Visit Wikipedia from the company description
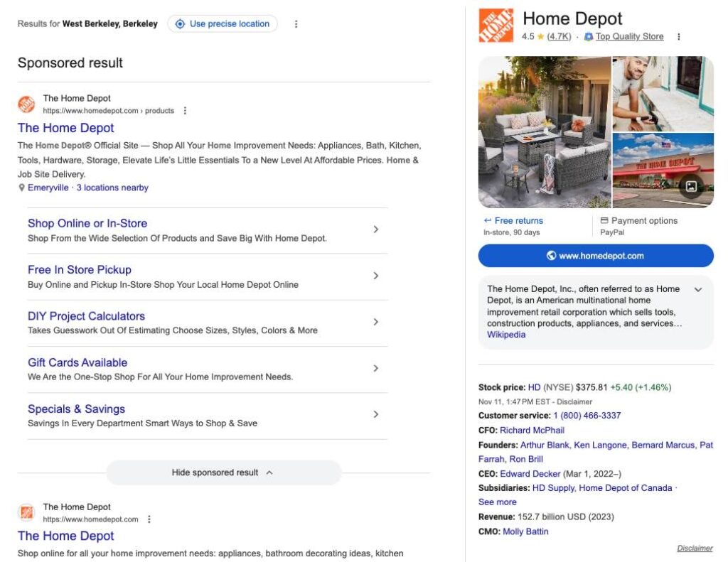This screenshot has height=562, width=728. (505, 334)
